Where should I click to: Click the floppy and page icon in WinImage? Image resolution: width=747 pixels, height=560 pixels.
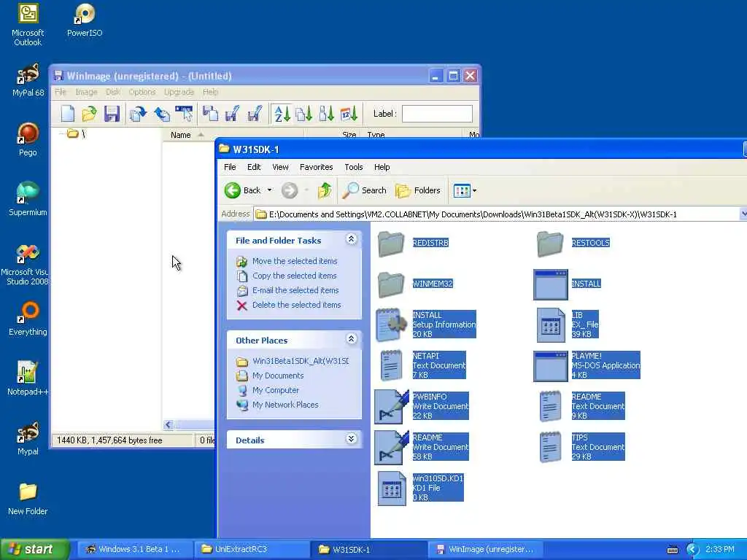210,114
